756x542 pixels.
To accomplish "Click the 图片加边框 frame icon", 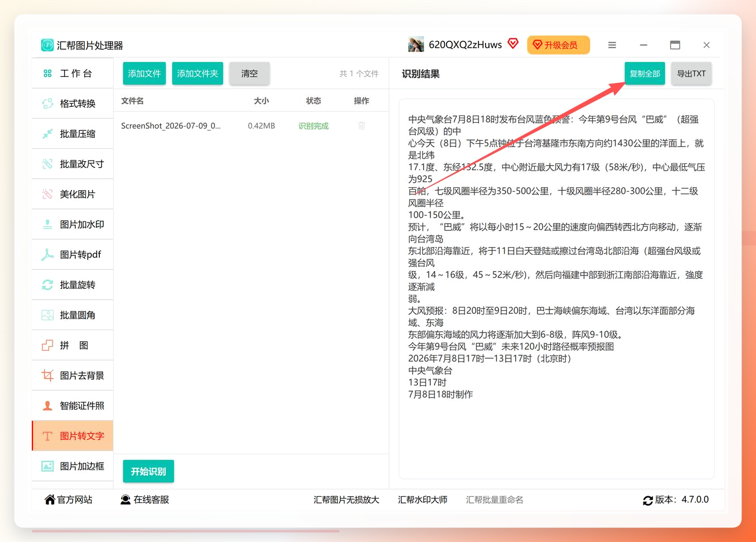I will (x=47, y=466).
